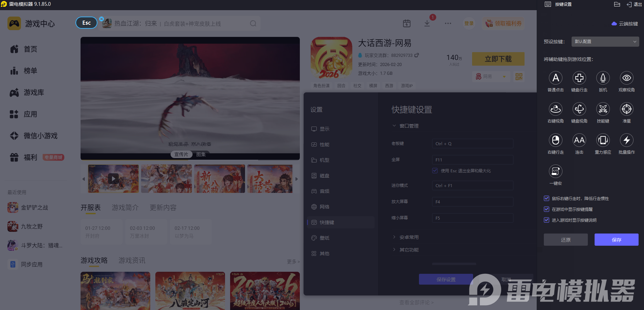Select the 普通点击 tap key icon
The height and width of the screenshot is (310, 644).
tap(555, 78)
